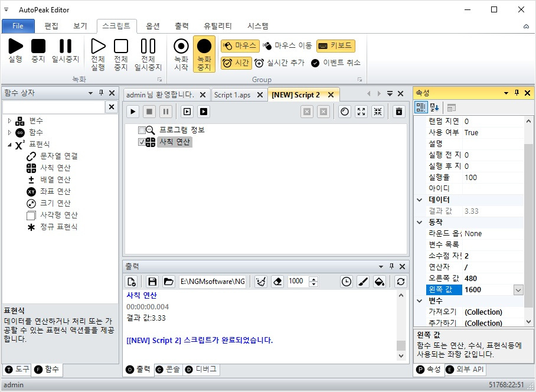Open the 시스템 ribbon tab

coord(258,26)
